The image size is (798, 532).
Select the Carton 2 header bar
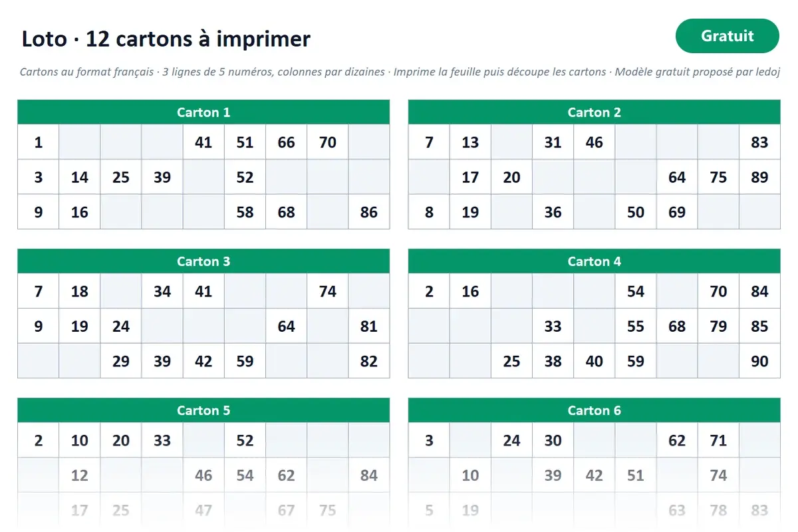[594, 112]
